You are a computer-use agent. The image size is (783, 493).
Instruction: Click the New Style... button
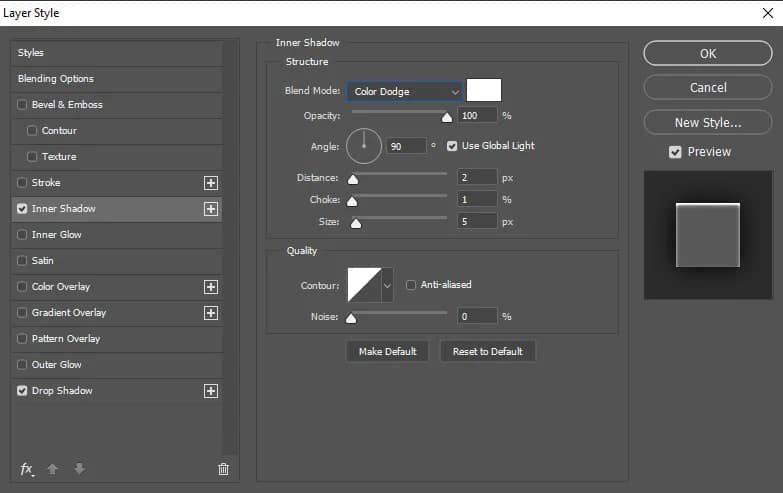708,122
